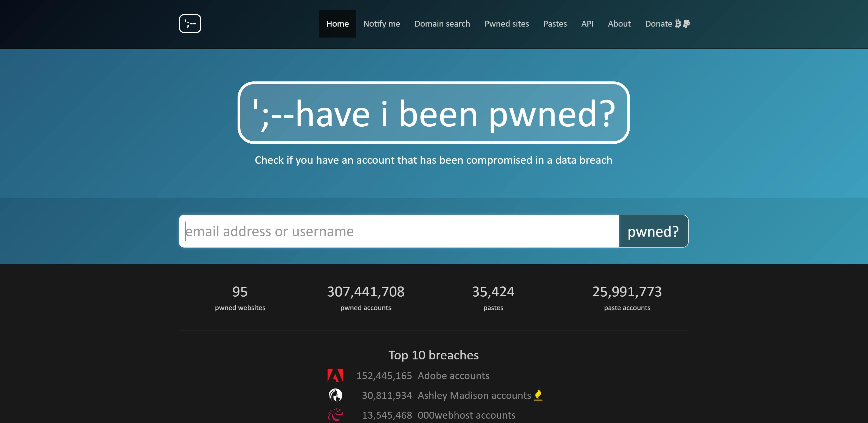Open the Adobe accounts breach link

click(453, 376)
